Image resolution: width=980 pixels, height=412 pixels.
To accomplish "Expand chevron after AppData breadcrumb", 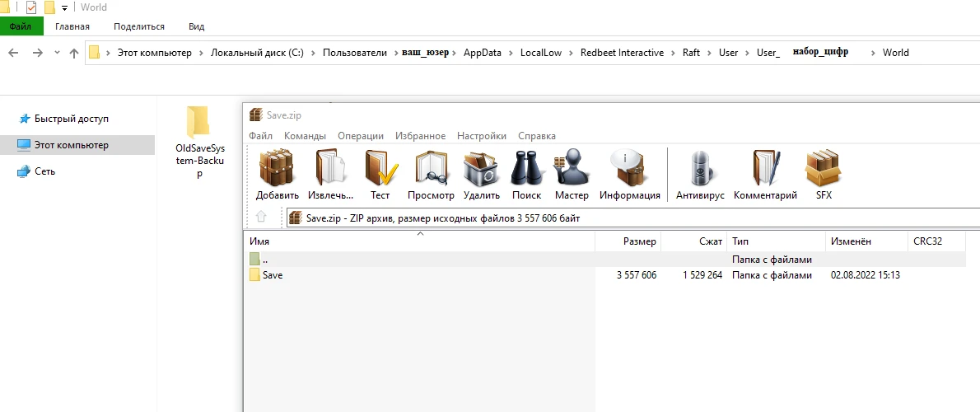I will (511, 53).
